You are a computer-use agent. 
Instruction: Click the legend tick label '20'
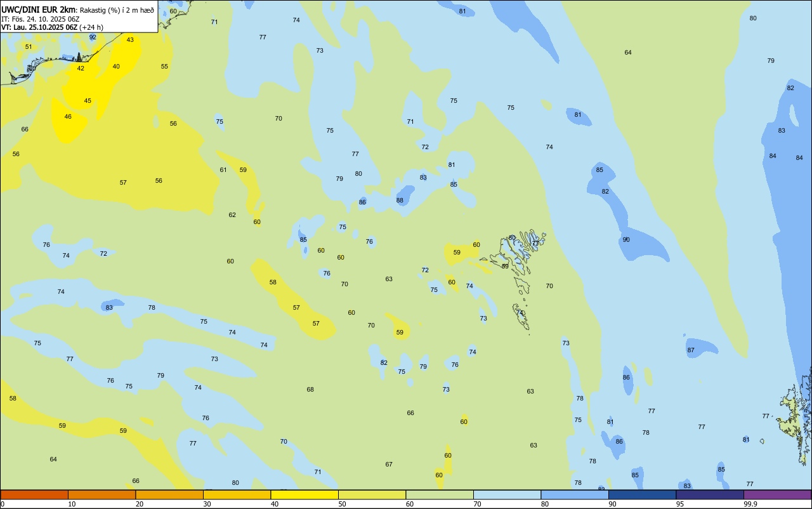(x=139, y=504)
